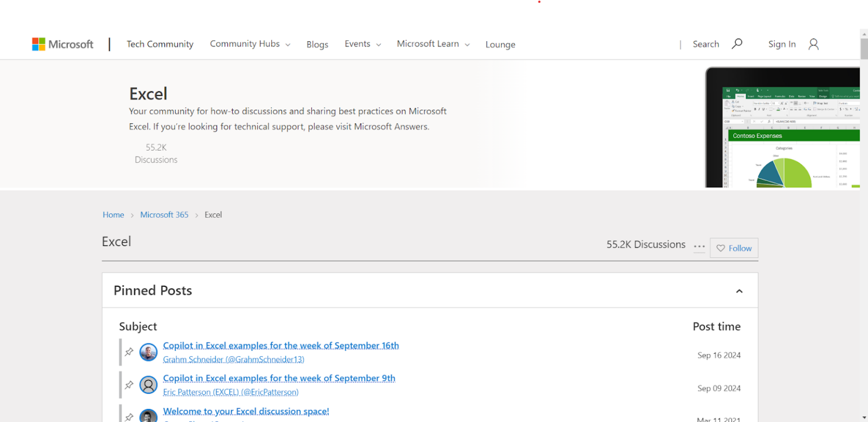
Task: Expand the Events dropdown menu
Action: [x=363, y=44]
